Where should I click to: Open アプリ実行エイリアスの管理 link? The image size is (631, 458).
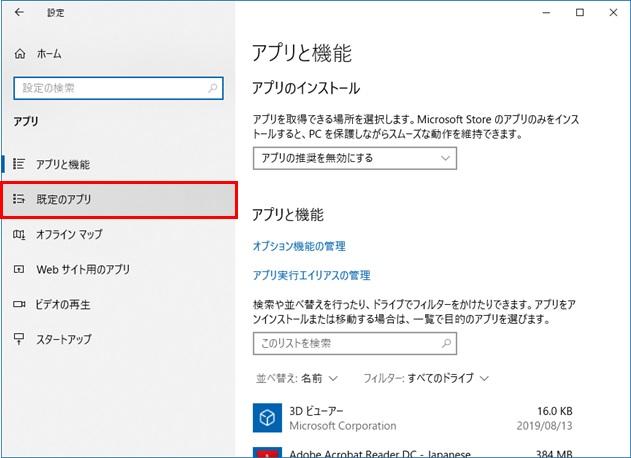[311, 275]
